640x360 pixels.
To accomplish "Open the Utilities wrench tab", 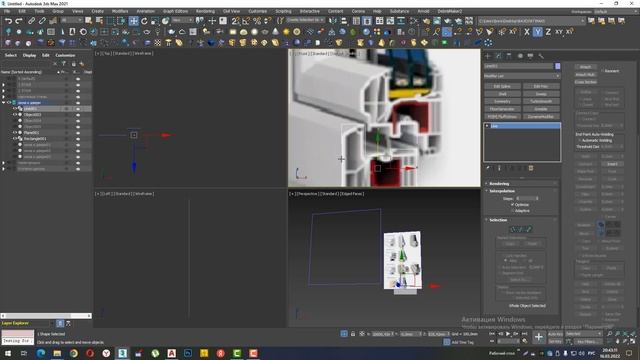I will 541,56.
